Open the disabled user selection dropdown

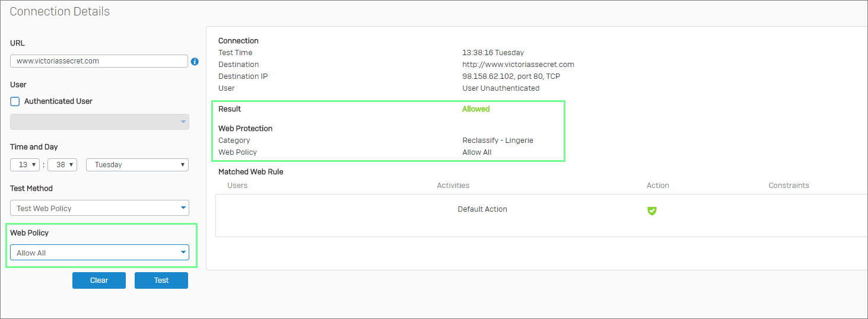point(100,122)
